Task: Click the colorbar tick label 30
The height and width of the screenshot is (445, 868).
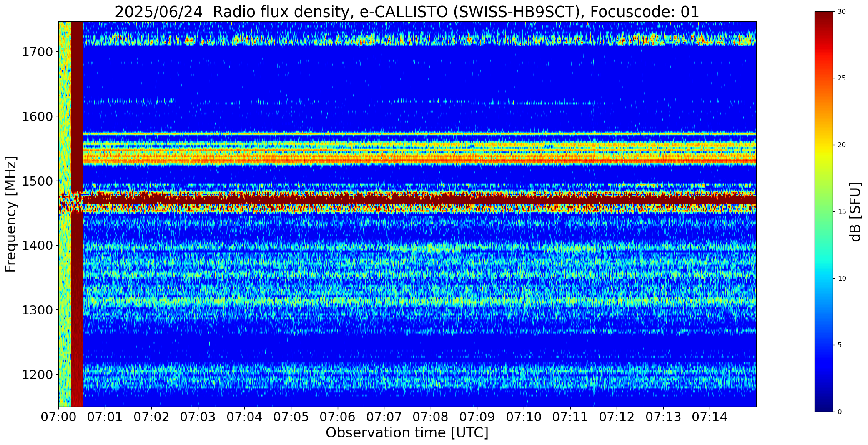Action: click(842, 12)
